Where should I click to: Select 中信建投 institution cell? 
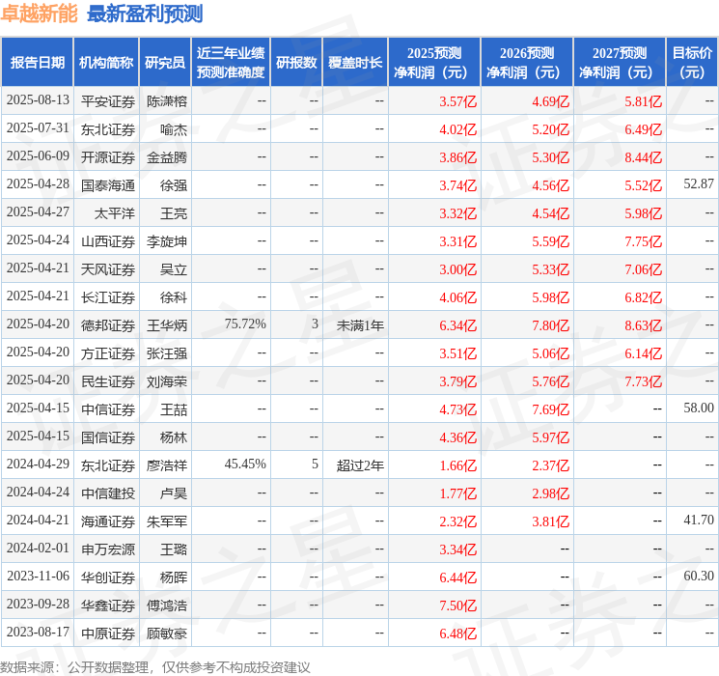108,493
